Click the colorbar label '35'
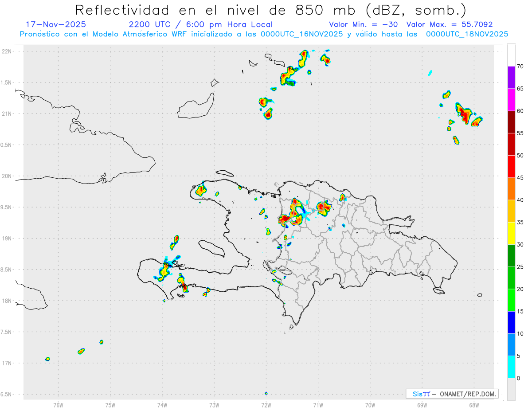Screen dimensions: 532x411 coord(520,222)
